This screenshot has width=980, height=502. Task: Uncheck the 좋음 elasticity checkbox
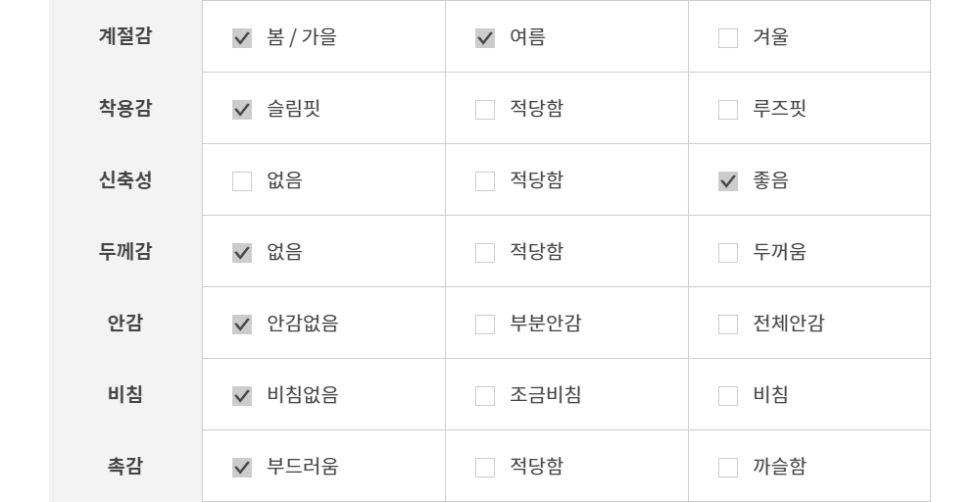tap(728, 181)
